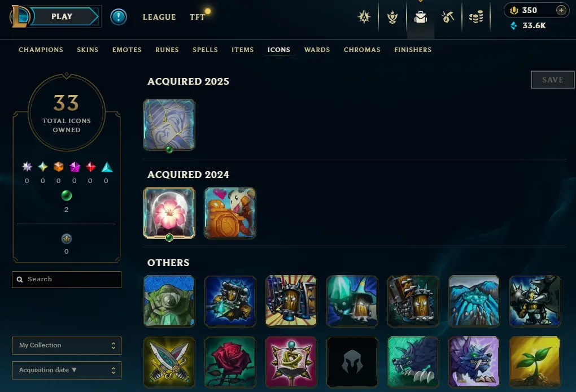
Task: Click the plus icon to purchase RP
Action: tap(561, 10)
